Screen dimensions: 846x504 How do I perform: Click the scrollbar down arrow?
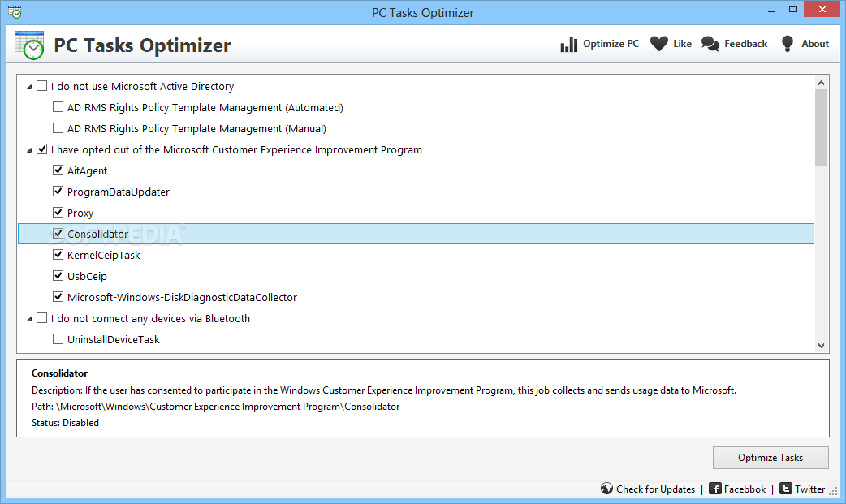click(821, 346)
